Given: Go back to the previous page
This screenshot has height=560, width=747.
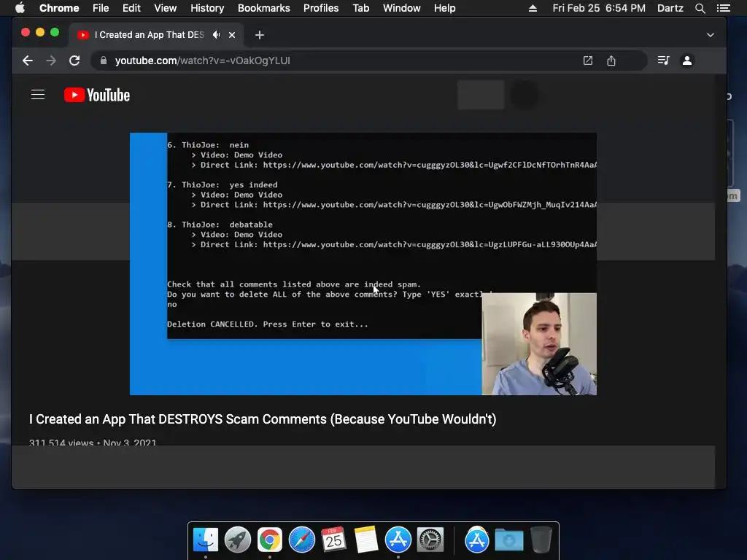Looking at the screenshot, I should coord(28,61).
